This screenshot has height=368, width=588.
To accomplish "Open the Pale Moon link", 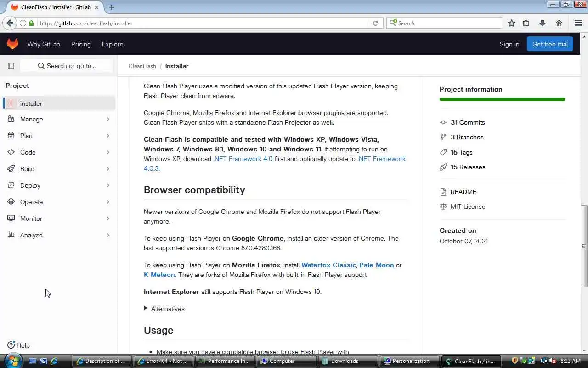I will coord(377,265).
